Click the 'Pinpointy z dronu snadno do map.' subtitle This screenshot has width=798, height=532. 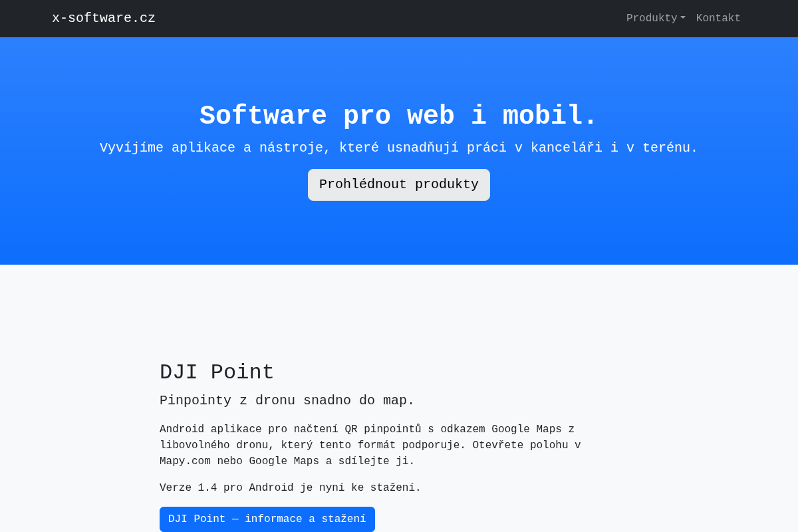point(287,400)
